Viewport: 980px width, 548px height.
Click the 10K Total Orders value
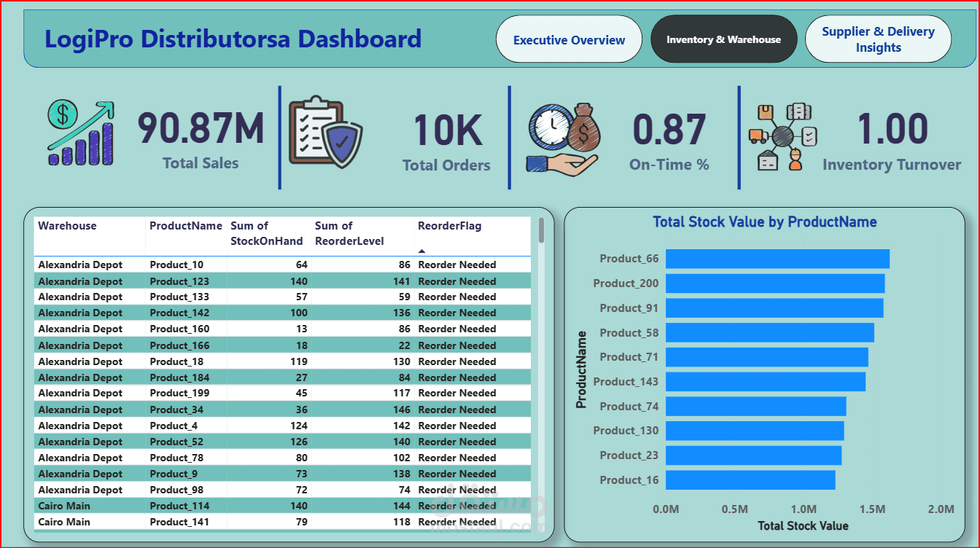[x=448, y=130]
